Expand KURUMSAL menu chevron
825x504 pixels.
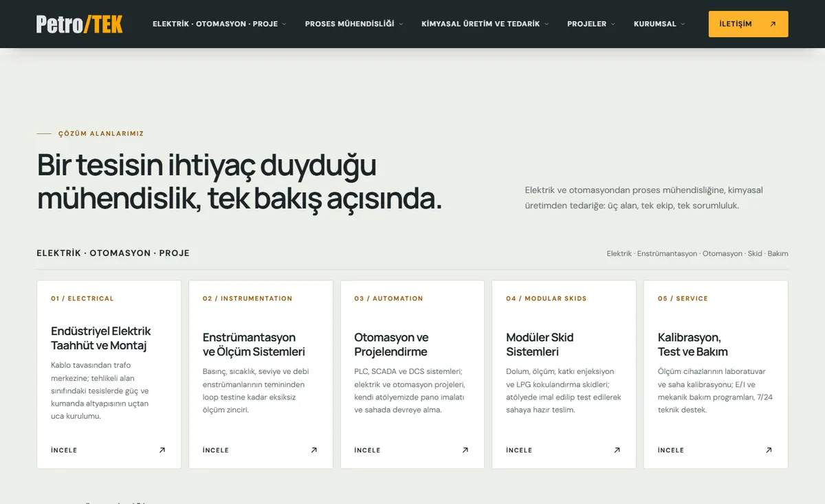(683, 24)
